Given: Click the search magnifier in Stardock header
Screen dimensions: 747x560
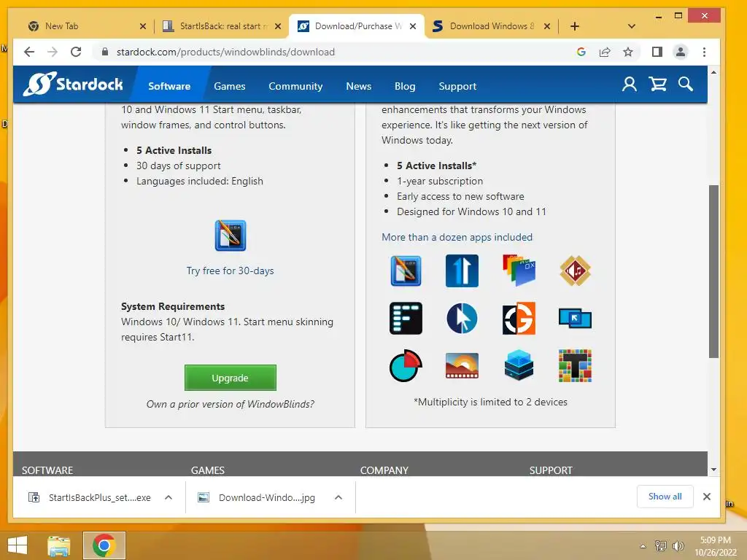Looking at the screenshot, I should pyautogui.click(x=686, y=85).
